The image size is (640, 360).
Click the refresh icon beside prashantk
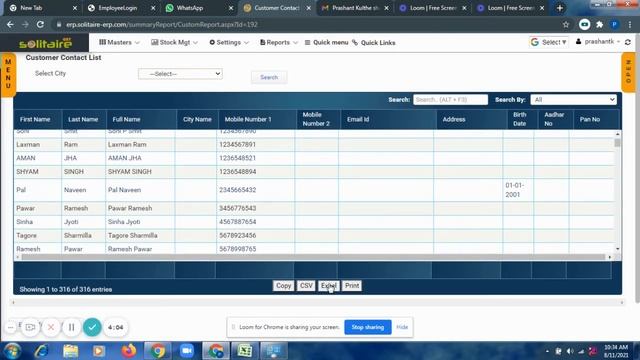coord(628,42)
